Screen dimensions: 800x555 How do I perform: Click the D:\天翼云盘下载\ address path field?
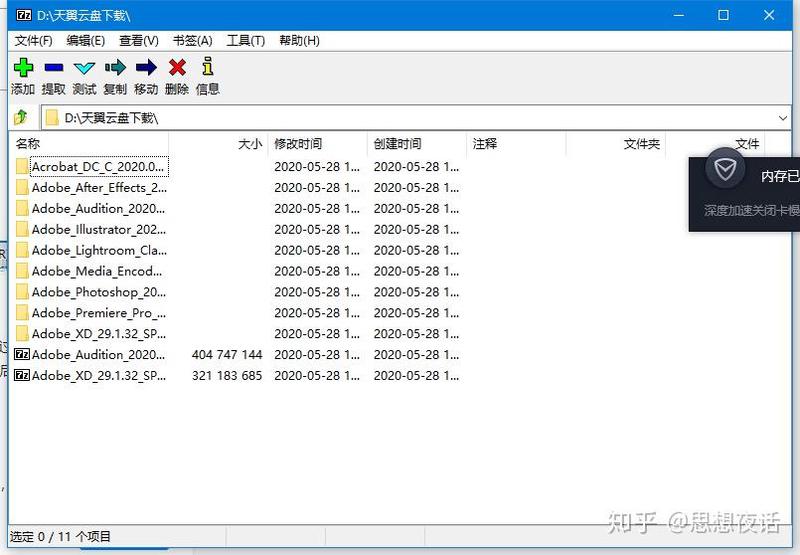[416, 118]
